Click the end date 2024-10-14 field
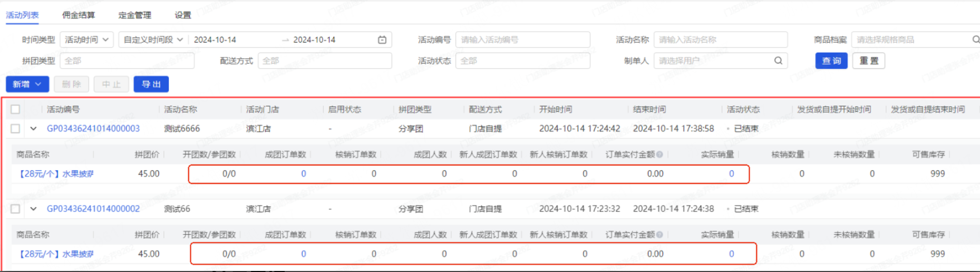The height and width of the screenshot is (272, 980). 314,40
